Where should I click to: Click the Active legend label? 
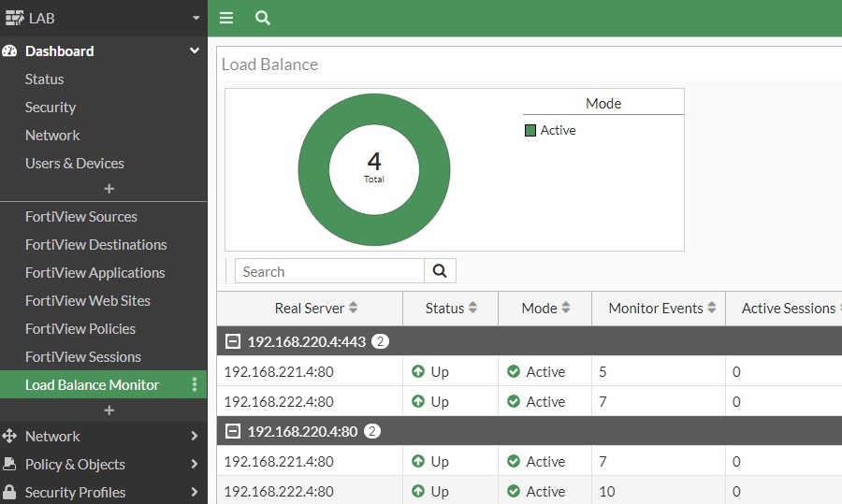coord(558,130)
